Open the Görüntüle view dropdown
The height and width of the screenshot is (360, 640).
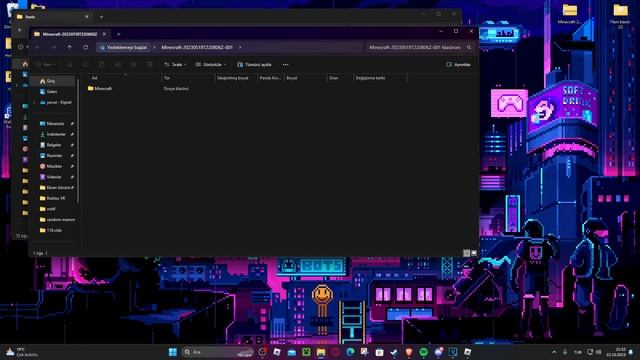(x=210, y=64)
